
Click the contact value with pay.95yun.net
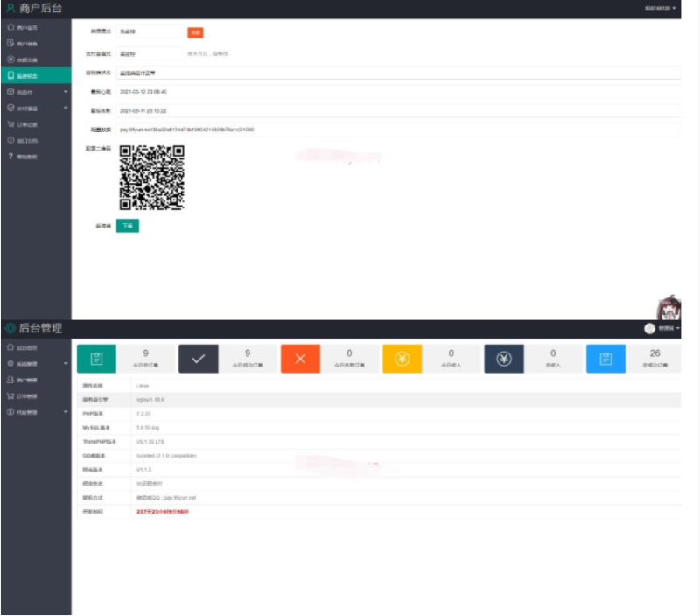[166, 498]
